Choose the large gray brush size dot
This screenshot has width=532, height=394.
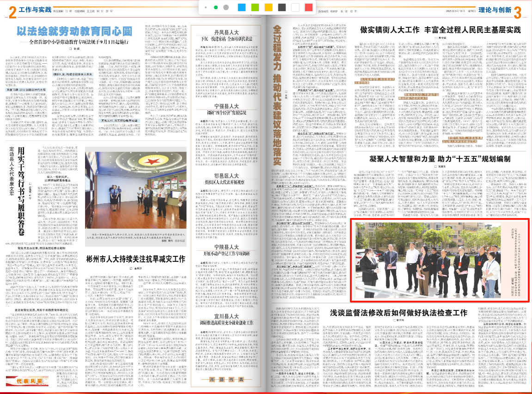point(226,7)
